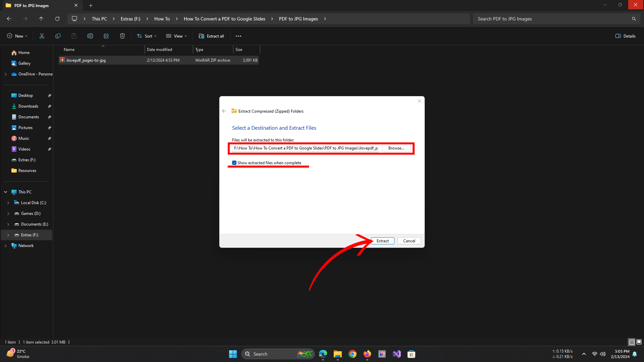Select Extras (F:) in address breadcrumb

click(x=130, y=19)
